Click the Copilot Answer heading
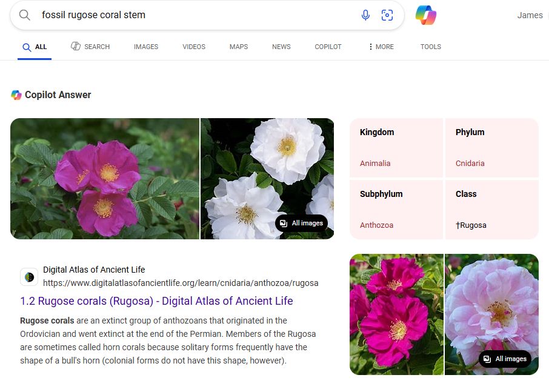Image resolution: width=549 pixels, height=392 pixels. coord(58,95)
